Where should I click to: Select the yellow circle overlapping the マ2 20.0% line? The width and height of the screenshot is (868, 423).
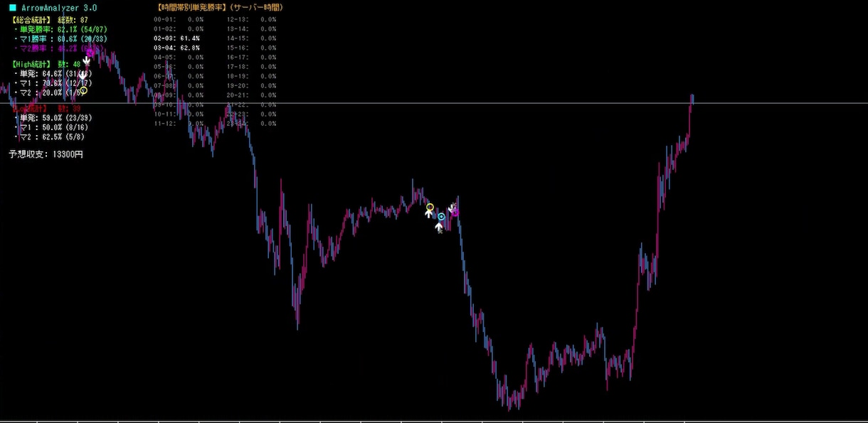83,90
